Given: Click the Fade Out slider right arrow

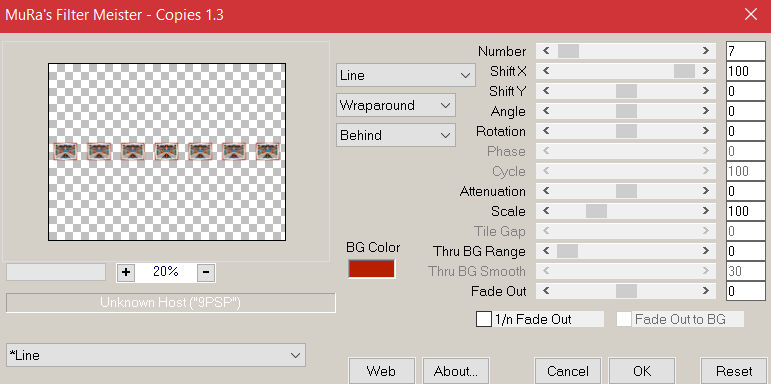Looking at the screenshot, I should 706,291.
